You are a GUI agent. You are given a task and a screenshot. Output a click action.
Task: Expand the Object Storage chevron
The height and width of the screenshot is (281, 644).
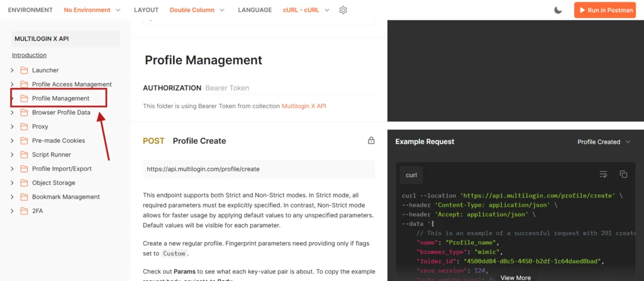[13, 183]
